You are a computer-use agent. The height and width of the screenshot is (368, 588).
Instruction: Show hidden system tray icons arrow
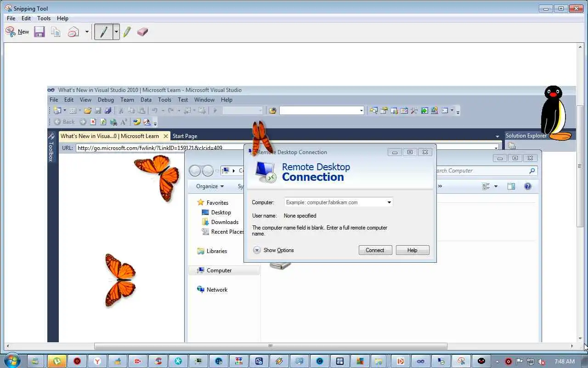[497, 362]
